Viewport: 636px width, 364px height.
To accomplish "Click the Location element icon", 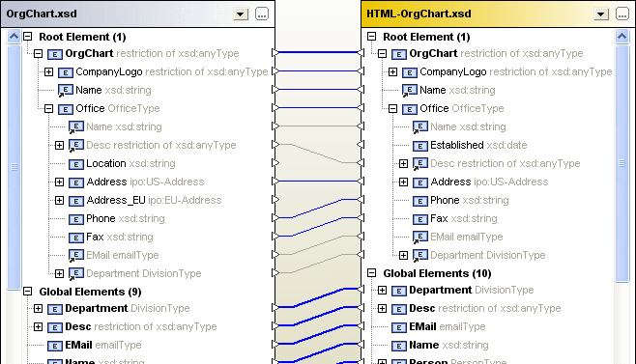I will 75,164.
